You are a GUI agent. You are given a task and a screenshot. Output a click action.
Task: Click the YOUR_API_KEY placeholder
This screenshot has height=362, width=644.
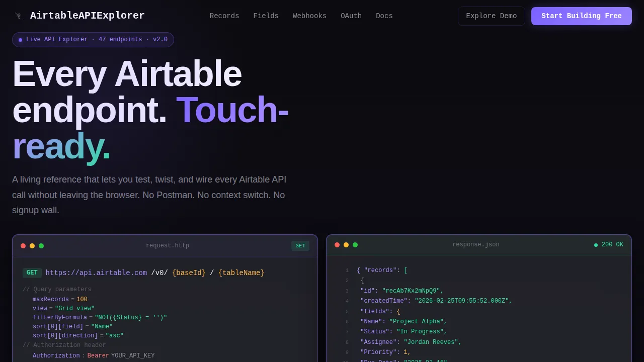pos(133,356)
